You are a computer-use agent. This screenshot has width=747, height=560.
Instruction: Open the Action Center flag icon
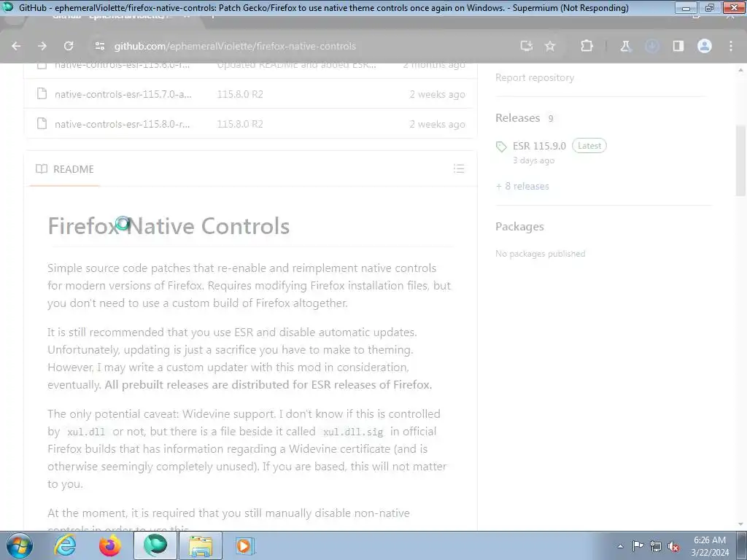[638, 546]
